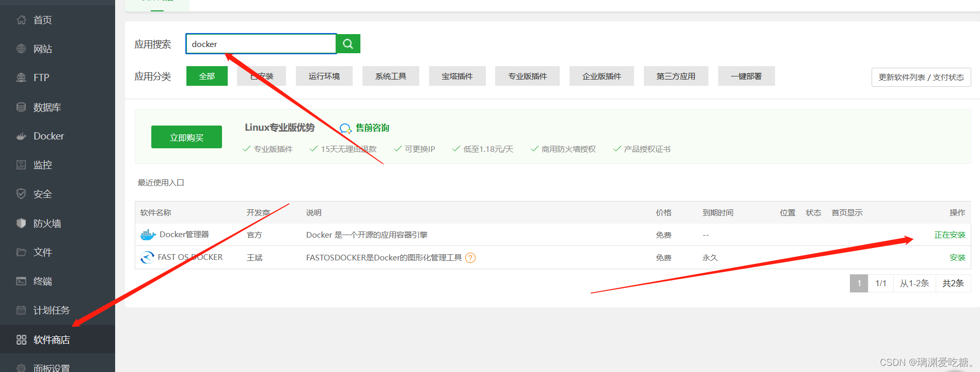Select the 已安装 category tab
The height and width of the screenshot is (372, 980).
pyautogui.click(x=262, y=76)
